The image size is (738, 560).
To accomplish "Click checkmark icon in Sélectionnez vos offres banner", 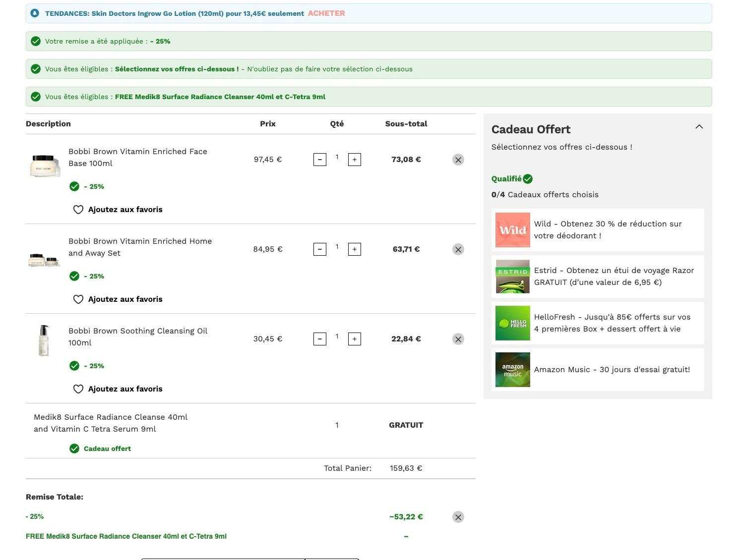I will tap(36, 69).
